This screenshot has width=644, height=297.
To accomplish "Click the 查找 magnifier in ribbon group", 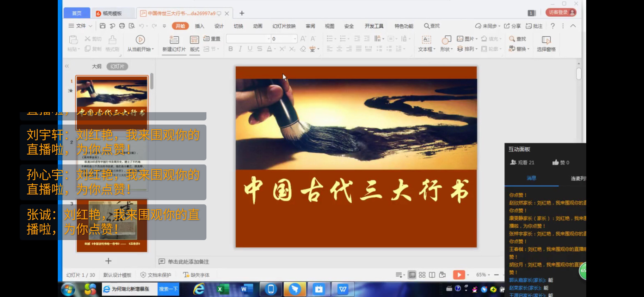I will pyautogui.click(x=512, y=39).
